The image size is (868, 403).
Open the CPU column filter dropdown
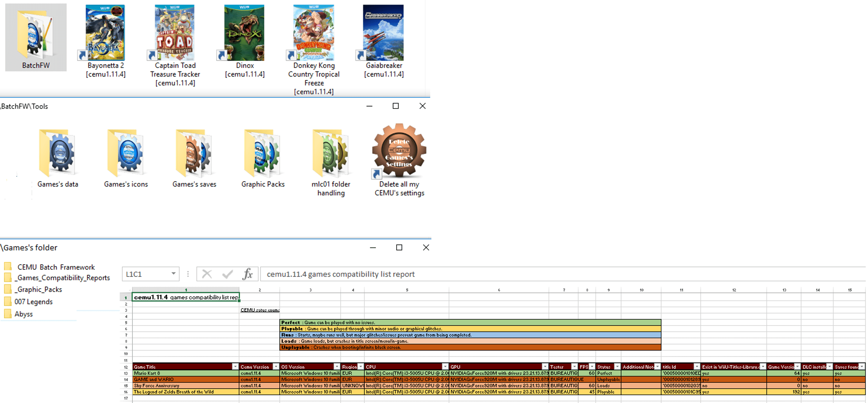point(445,367)
